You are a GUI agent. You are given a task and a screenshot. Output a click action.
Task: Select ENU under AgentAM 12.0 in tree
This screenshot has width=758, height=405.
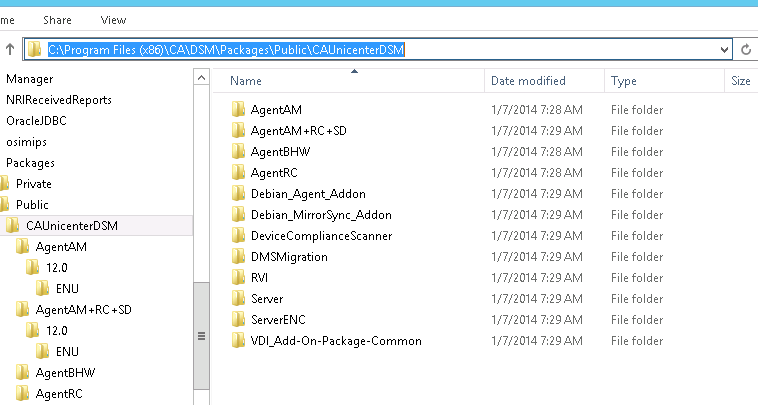pyautogui.click(x=67, y=289)
